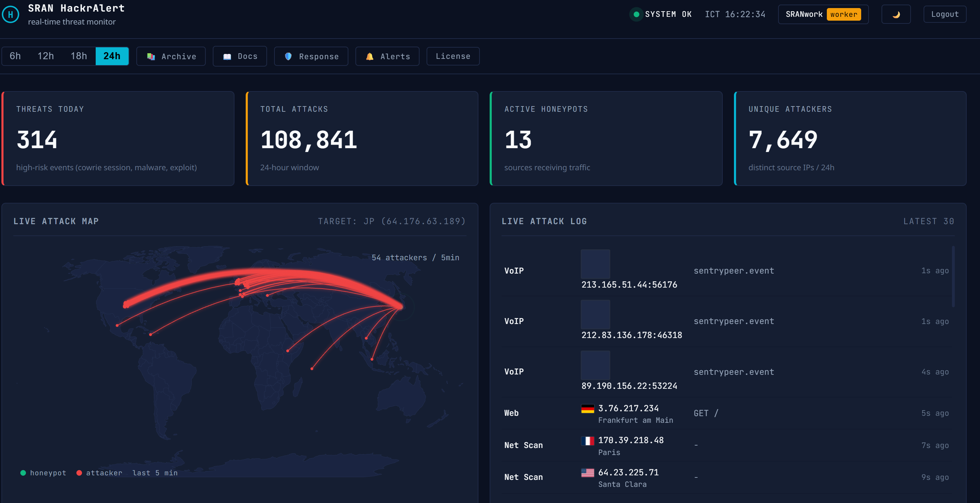Select the 12h time range tab
This screenshot has height=503, width=980.
[x=46, y=56]
